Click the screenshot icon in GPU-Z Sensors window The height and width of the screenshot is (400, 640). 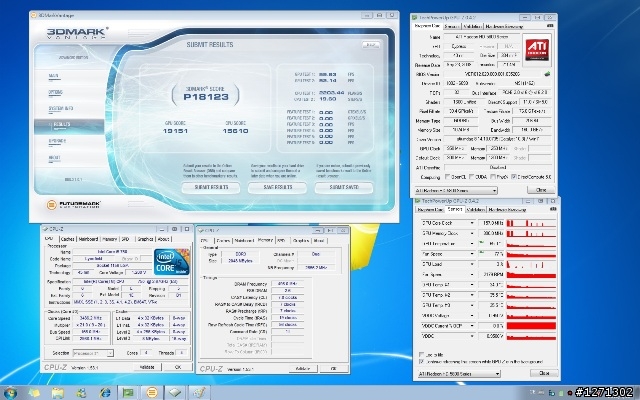[553, 209]
